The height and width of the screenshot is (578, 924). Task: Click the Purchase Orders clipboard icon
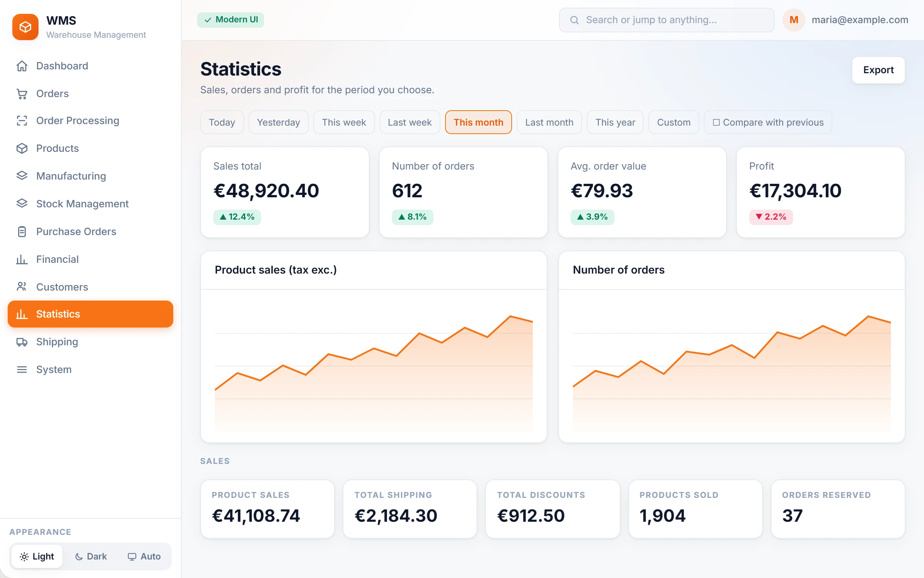click(x=22, y=232)
